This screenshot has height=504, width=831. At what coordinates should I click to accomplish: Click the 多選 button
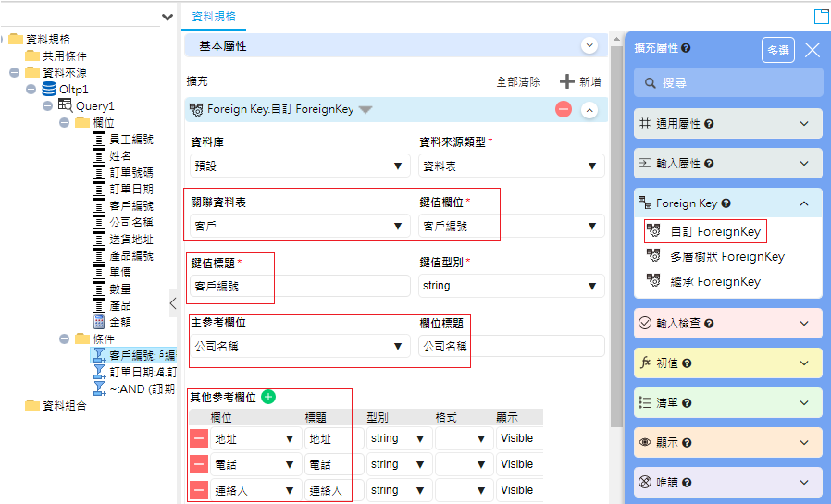pos(778,50)
